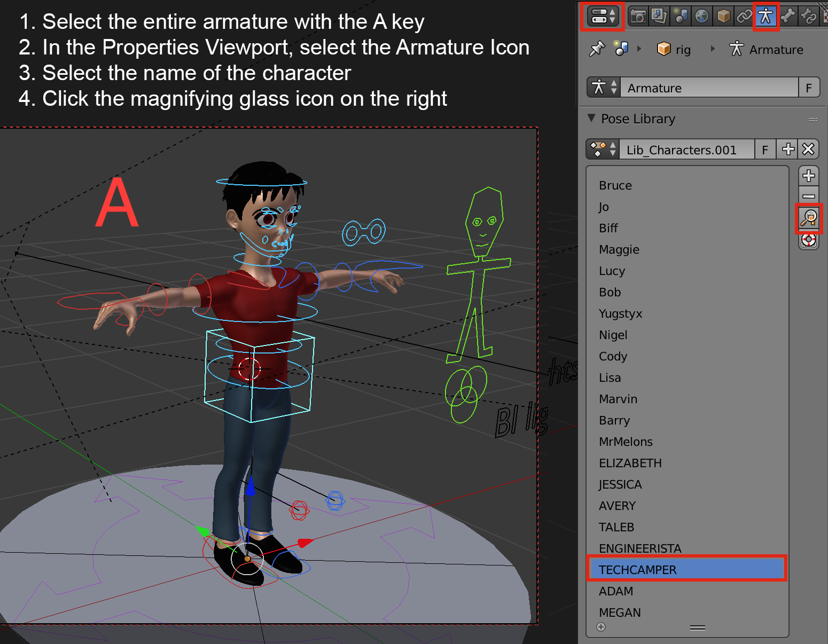Open Object Constraints chain-link tab
Image resolution: width=828 pixels, height=644 pixels.
tap(744, 16)
